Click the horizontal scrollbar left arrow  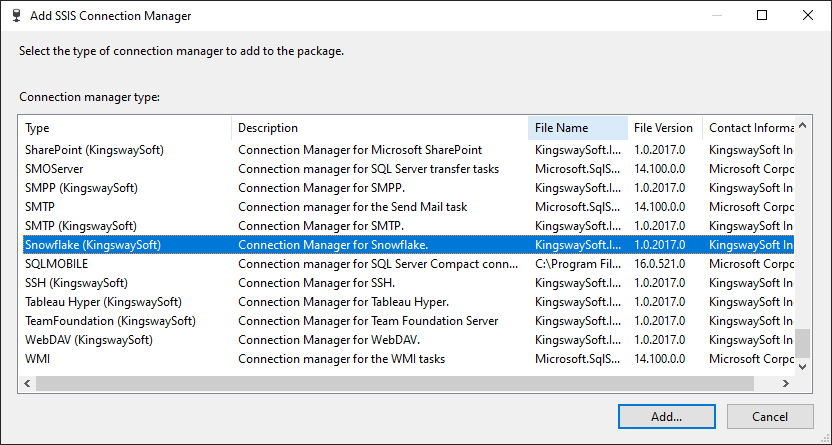[27, 383]
